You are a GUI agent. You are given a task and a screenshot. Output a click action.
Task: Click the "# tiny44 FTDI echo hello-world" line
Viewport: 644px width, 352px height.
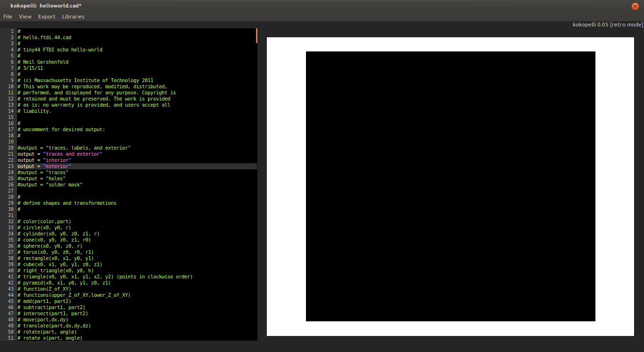coord(60,50)
